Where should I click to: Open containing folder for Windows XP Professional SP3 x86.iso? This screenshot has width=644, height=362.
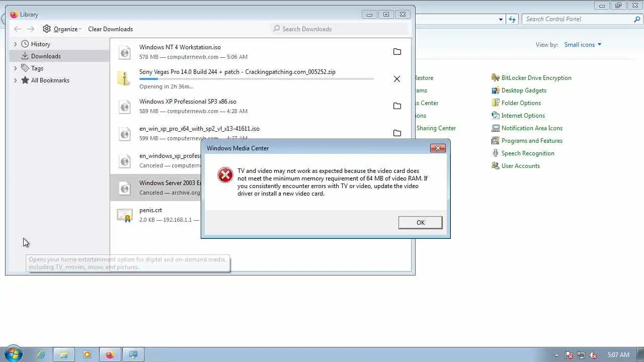pos(397,106)
